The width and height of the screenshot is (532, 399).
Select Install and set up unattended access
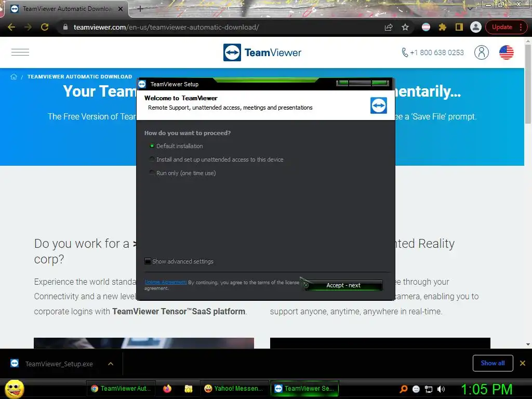click(217, 159)
